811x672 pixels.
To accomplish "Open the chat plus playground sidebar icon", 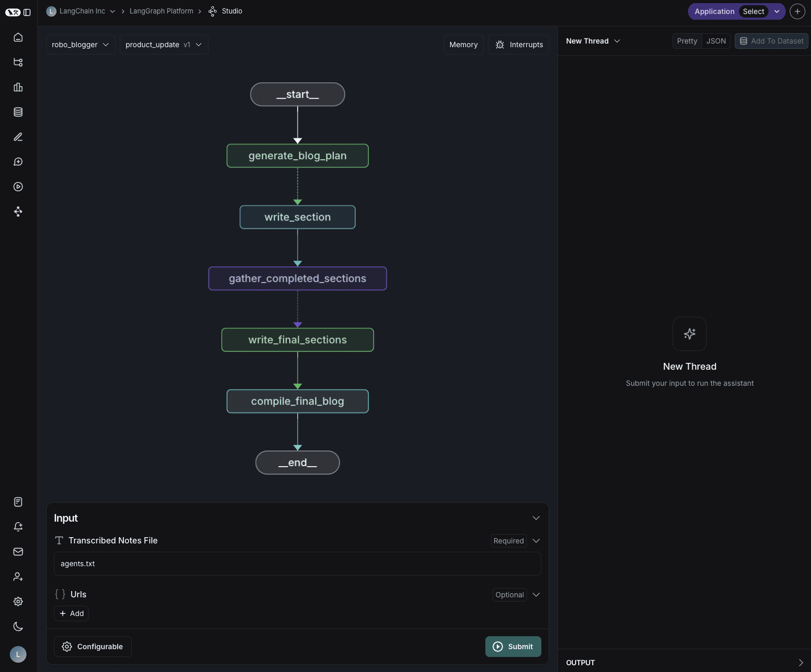I will 18,162.
